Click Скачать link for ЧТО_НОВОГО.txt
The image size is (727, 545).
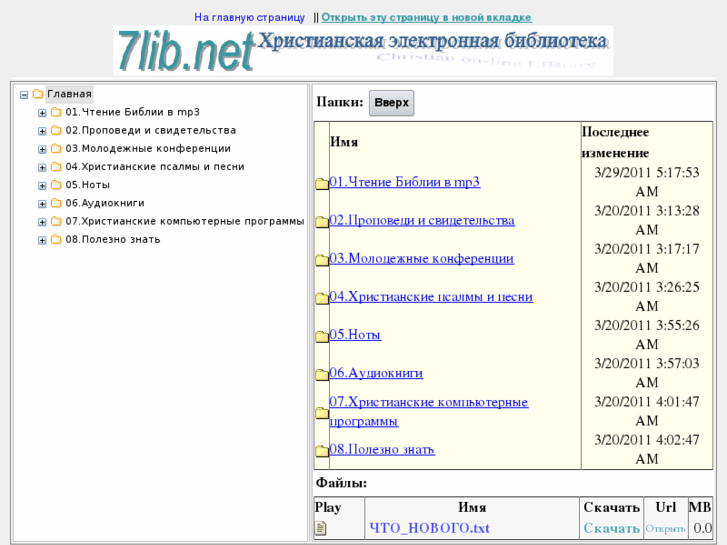[612, 528]
